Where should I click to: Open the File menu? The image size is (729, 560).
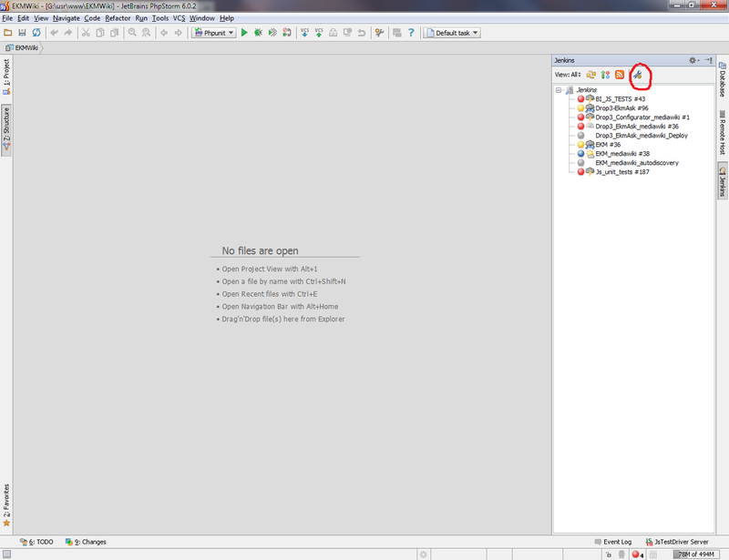point(7,18)
